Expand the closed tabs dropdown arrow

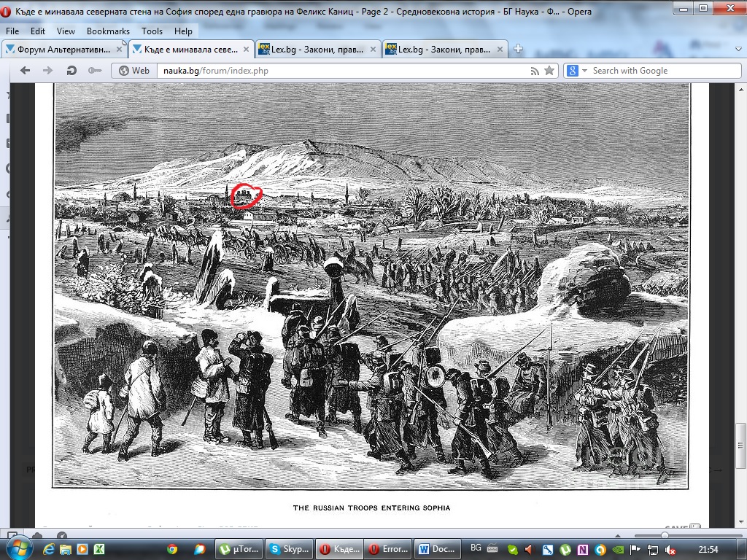(x=738, y=49)
